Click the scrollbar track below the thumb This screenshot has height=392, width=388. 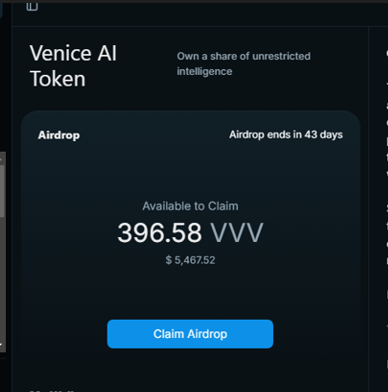[2, 278]
